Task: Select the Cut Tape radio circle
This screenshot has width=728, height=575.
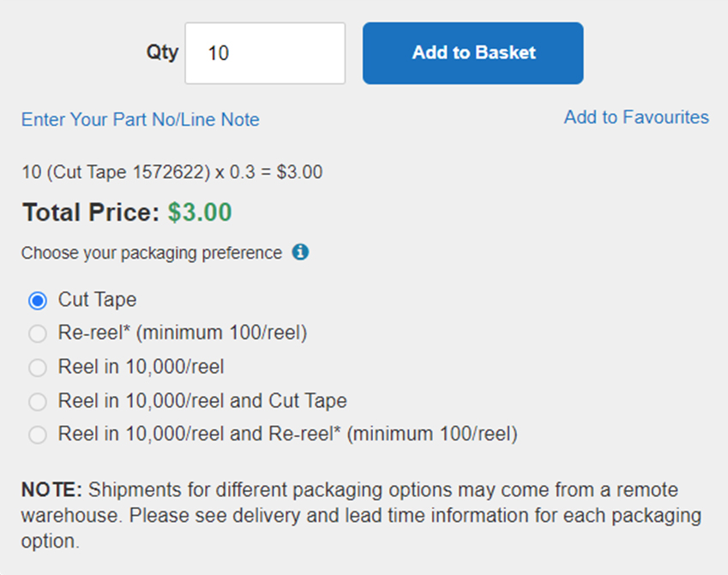Action: [x=38, y=300]
